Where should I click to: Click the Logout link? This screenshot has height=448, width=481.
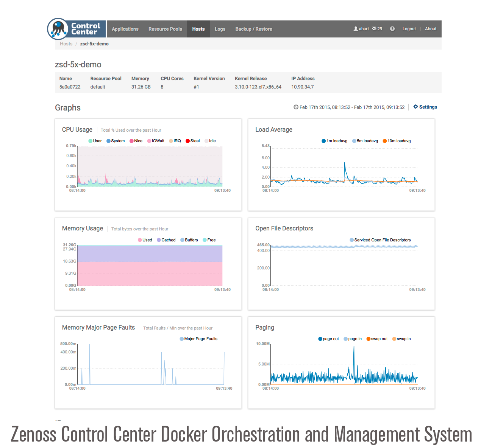click(409, 29)
